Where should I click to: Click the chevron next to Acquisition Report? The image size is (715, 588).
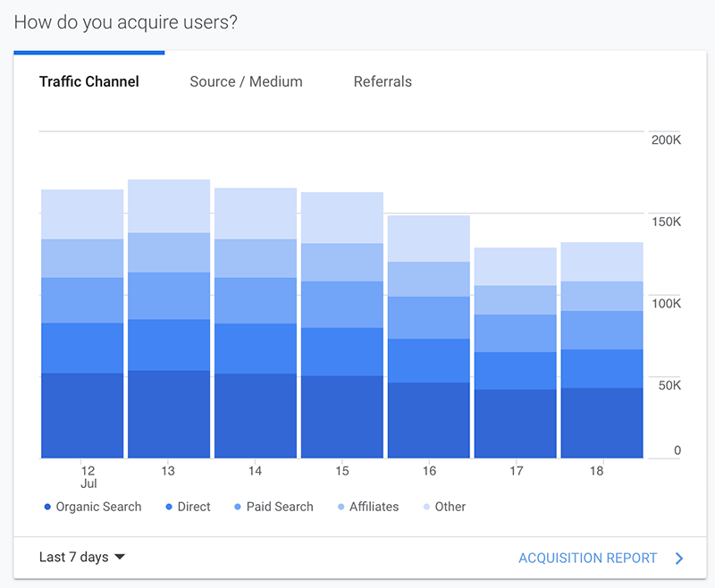point(679,559)
